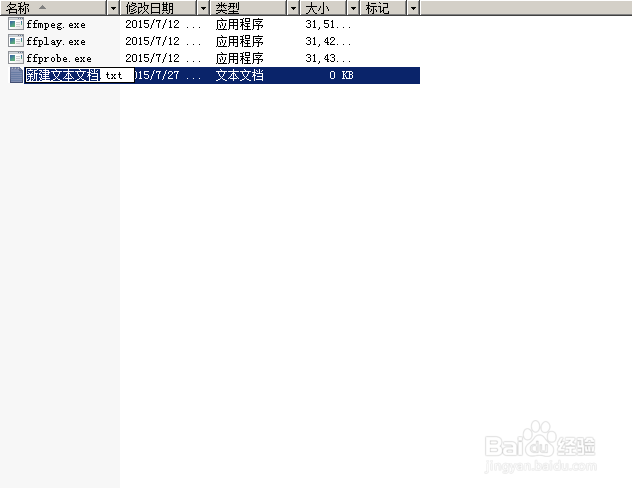The height and width of the screenshot is (488, 632).
Task: Sort files by the 标记 column header
Action: tap(384, 8)
